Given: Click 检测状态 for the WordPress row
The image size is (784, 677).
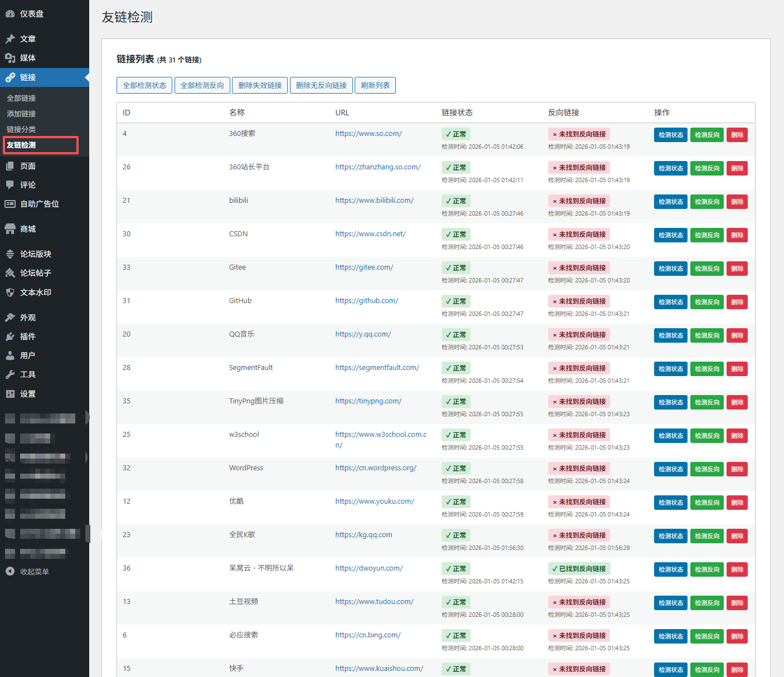Looking at the screenshot, I should coord(670,469).
